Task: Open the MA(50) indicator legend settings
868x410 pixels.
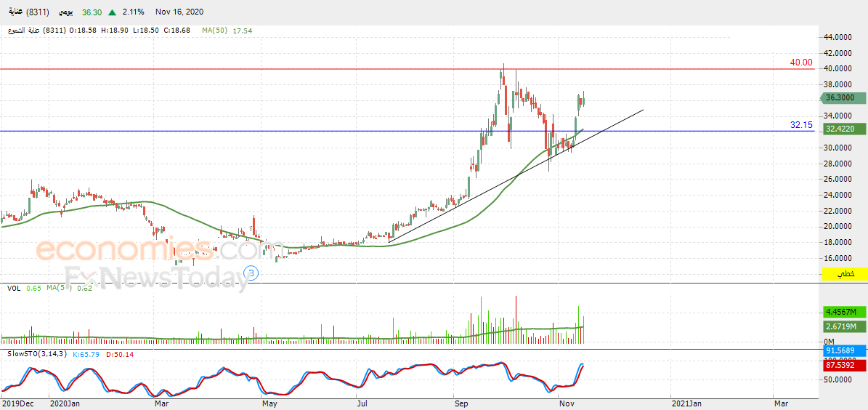Action: 216,31
